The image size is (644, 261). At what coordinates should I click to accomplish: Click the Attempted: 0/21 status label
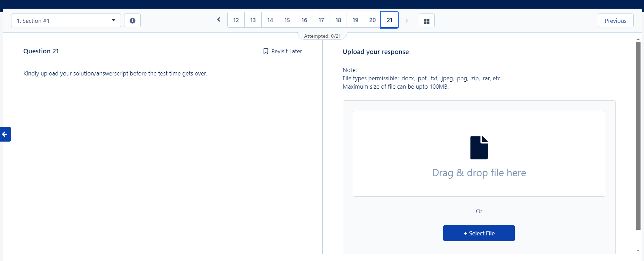pyautogui.click(x=322, y=36)
